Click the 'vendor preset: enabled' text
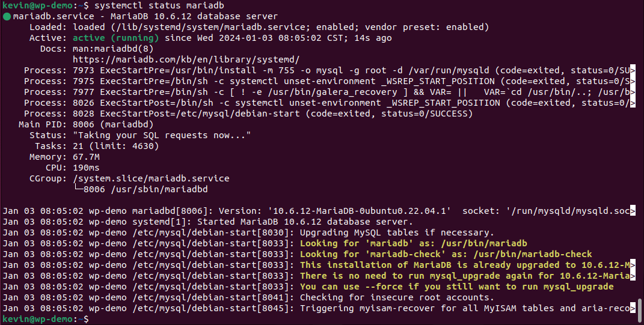 [425, 27]
